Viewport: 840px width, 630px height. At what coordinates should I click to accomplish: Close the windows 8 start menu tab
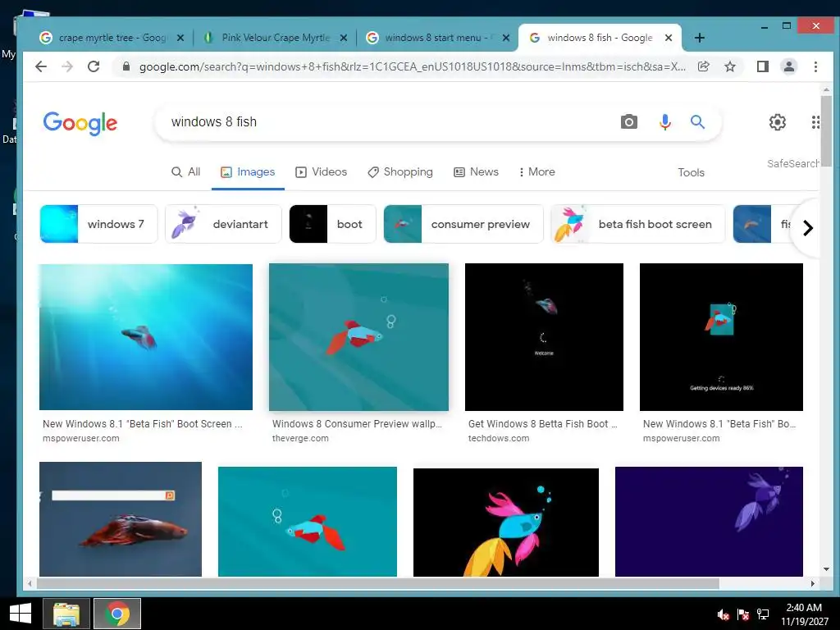505,38
